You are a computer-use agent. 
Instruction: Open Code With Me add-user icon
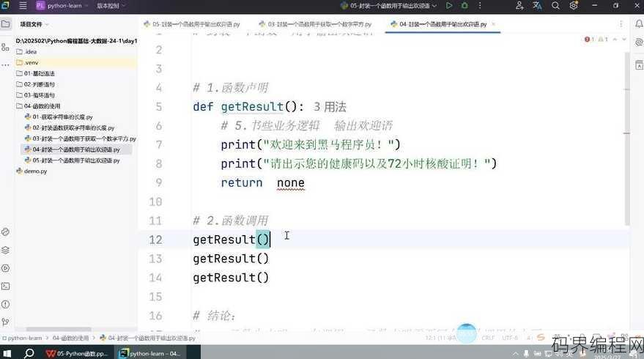[519, 6]
